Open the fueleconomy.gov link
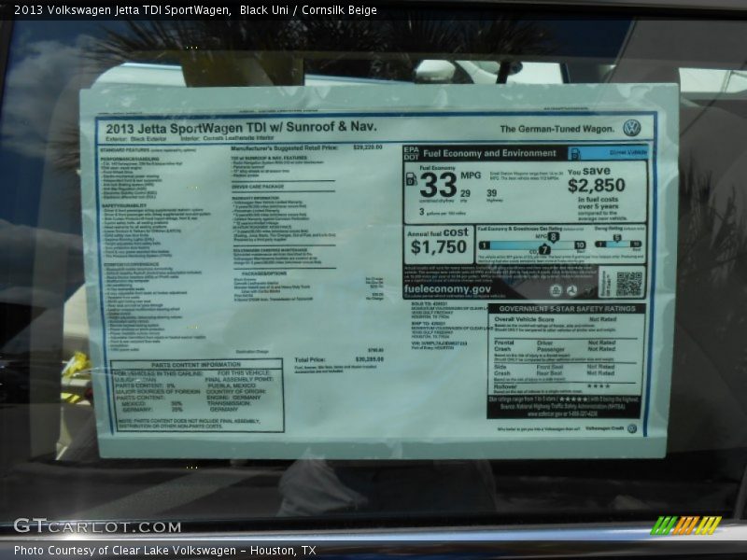The width and height of the screenshot is (747, 560). coord(447,289)
